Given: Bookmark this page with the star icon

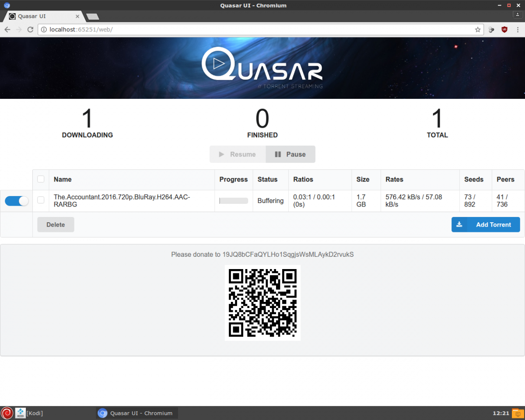Looking at the screenshot, I should (478, 30).
